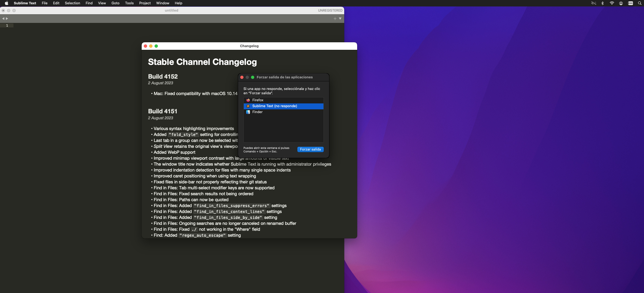Add a new tab with plus icon
Image resolution: width=644 pixels, height=293 pixels.
click(335, 19)
